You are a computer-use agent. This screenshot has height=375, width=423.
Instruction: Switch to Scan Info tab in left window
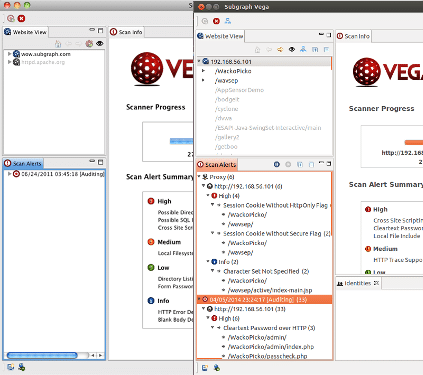point(127,32)
